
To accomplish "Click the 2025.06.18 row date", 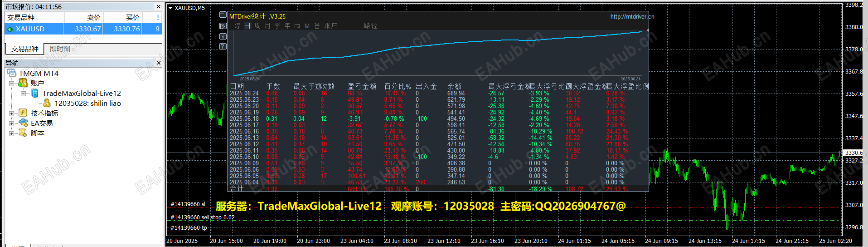I will 244,119.
